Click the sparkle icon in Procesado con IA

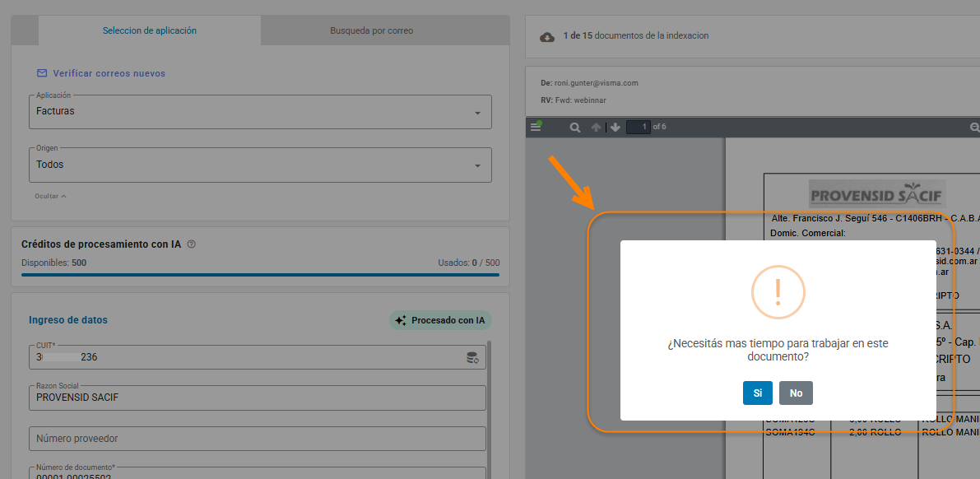(401, 320)
